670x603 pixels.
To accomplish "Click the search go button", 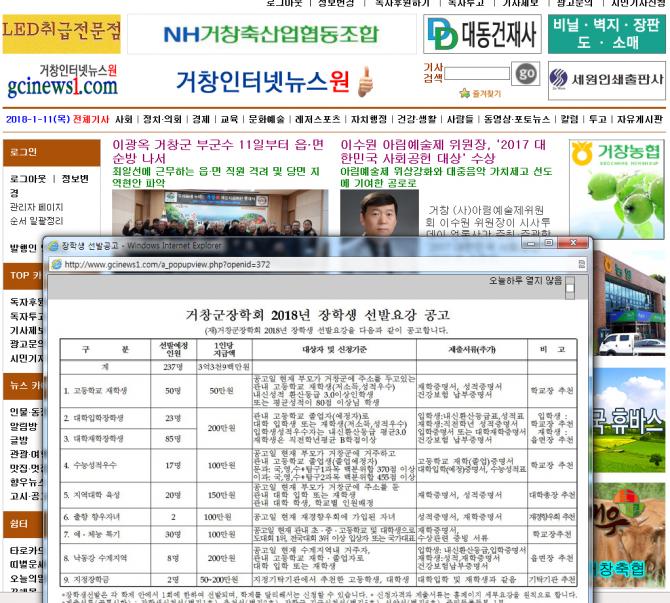I will click(524, 74).
